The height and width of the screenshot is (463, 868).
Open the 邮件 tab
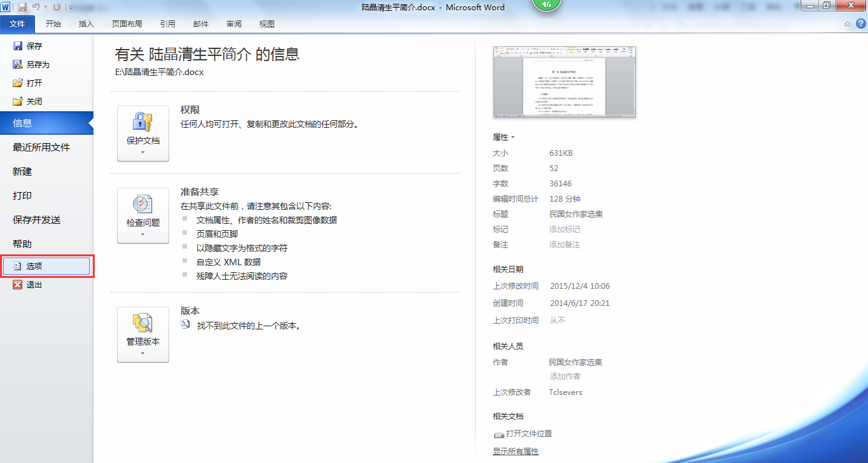click(201, 24)
